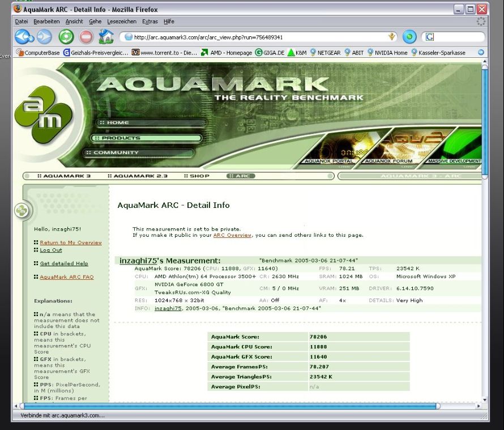Open the AquaMark ARC FAQ link
The image size is (504, 430).
[66, 277]
